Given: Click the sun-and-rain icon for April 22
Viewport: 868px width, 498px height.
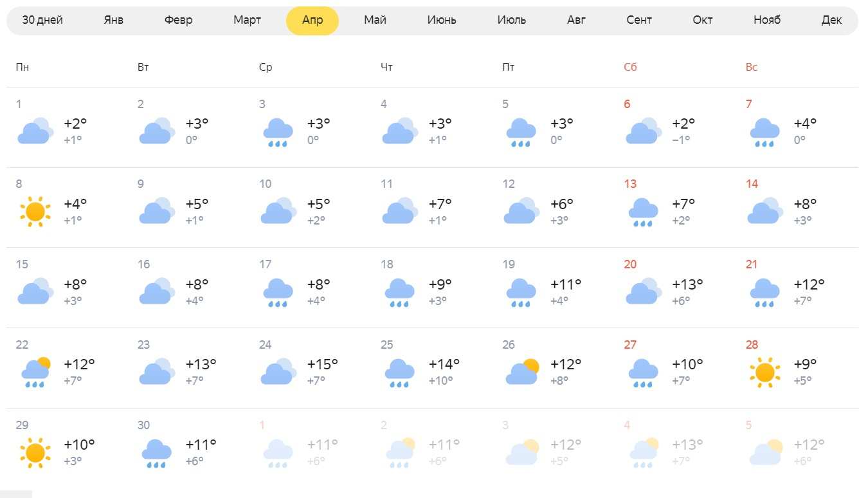Looking at the screenshot, I should (35, 373).
